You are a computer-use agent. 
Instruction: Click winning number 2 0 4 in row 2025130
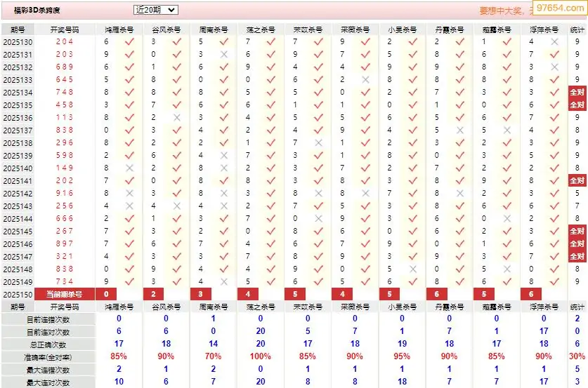64,41
